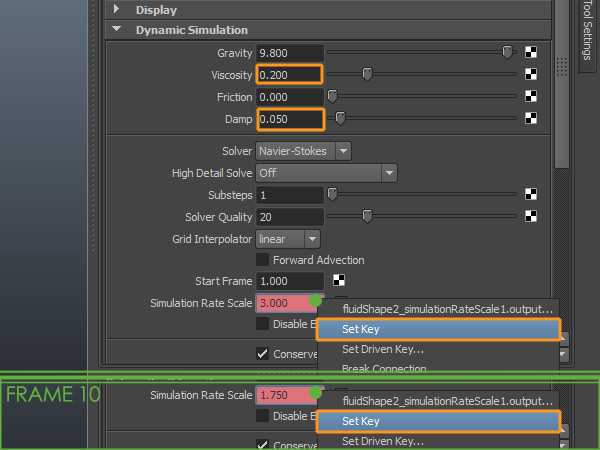The height and width of the screenshot is (450, 600).
Task: Open the Grid Interpolator linear dropdown
Action: [x=288, y=239]
